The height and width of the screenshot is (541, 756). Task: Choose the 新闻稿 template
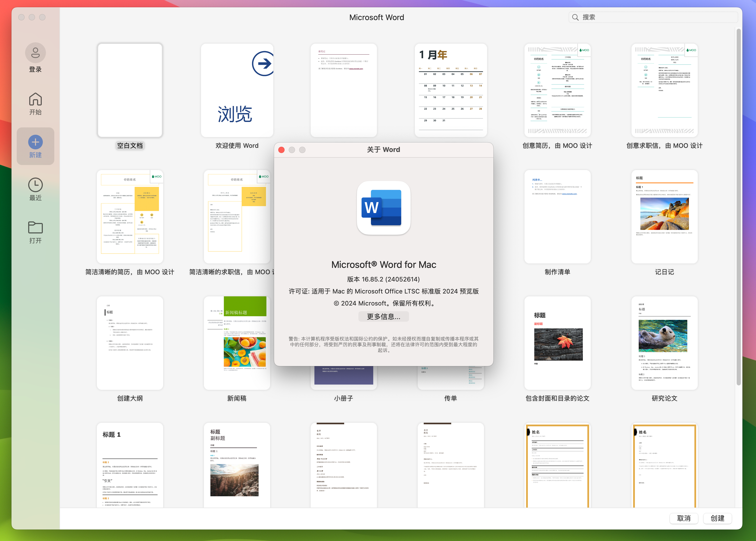(237, 343)
